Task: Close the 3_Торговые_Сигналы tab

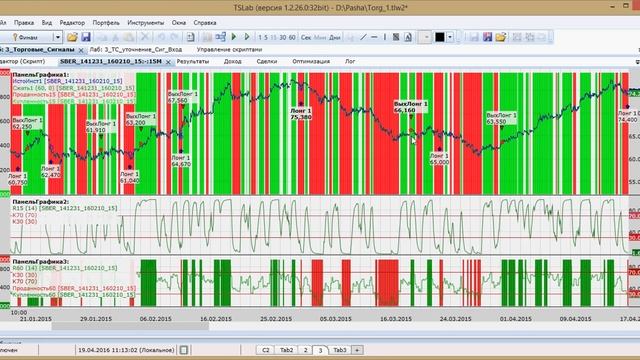Action: click(81, 50)
